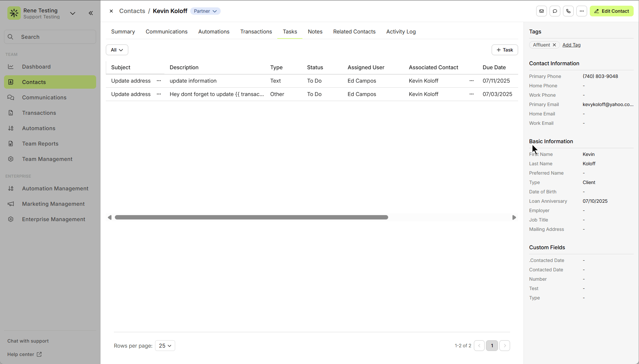Open the chat message bubble icon
Screen dimensions: 639x364
pyautogui.click(x=555, y=11)
